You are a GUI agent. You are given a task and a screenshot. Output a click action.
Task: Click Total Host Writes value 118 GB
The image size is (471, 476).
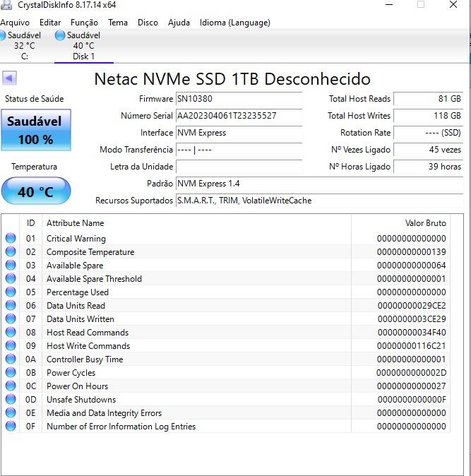pos(429,116)
